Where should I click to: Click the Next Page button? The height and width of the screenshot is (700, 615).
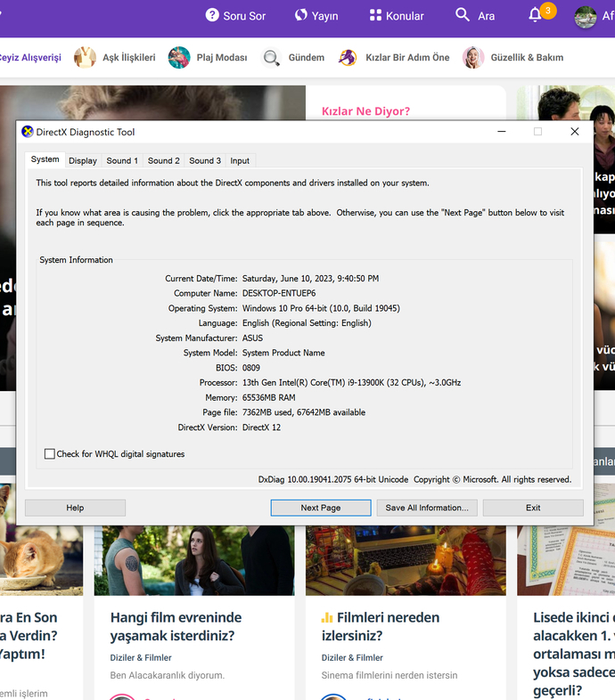click(x=321, y=508)
